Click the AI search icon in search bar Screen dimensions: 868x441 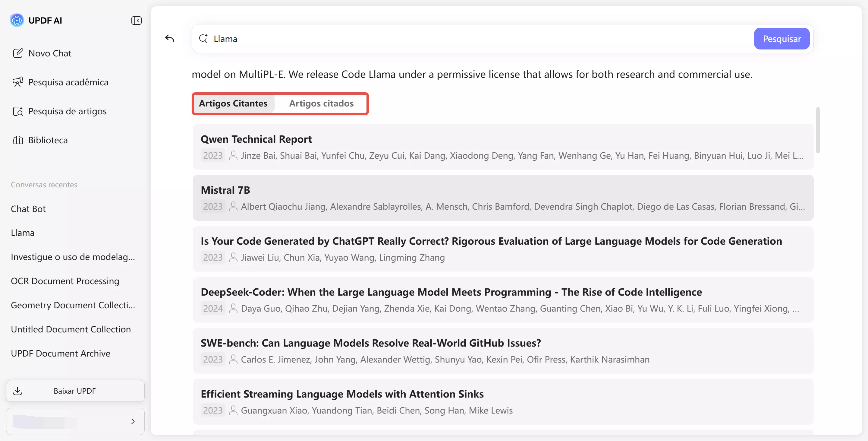tap(203, 38)
